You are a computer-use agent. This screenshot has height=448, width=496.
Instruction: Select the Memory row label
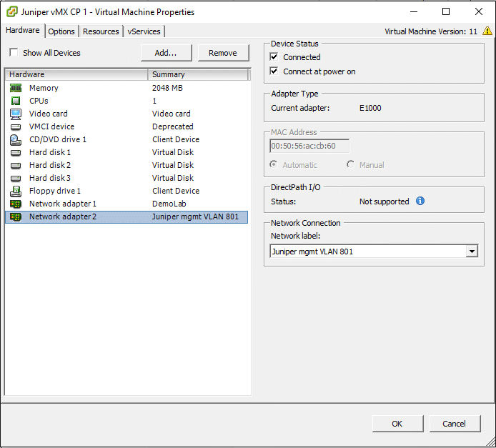click(x=44, y=88)
